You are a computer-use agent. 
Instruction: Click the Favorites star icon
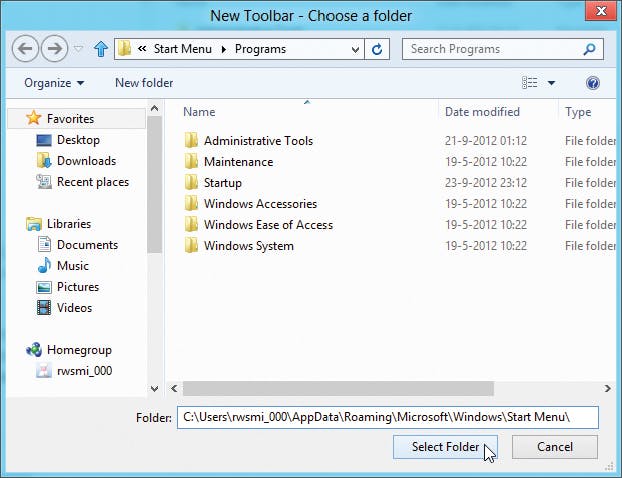click(x=33, y=118)
